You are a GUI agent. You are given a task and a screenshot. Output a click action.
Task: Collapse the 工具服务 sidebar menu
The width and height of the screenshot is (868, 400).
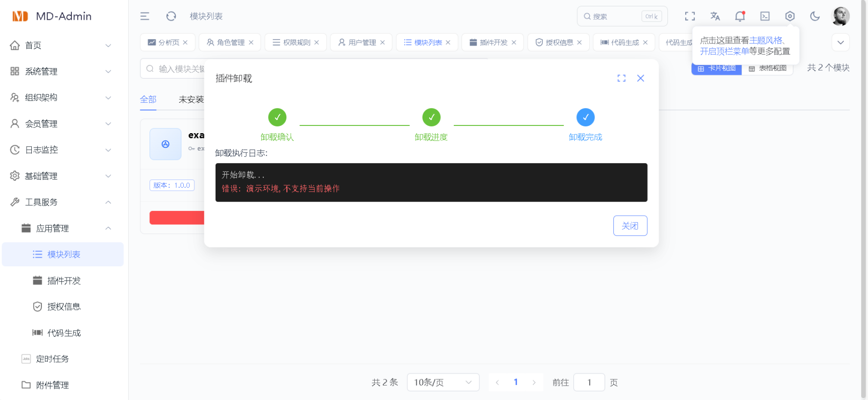(x=62, y=202)
